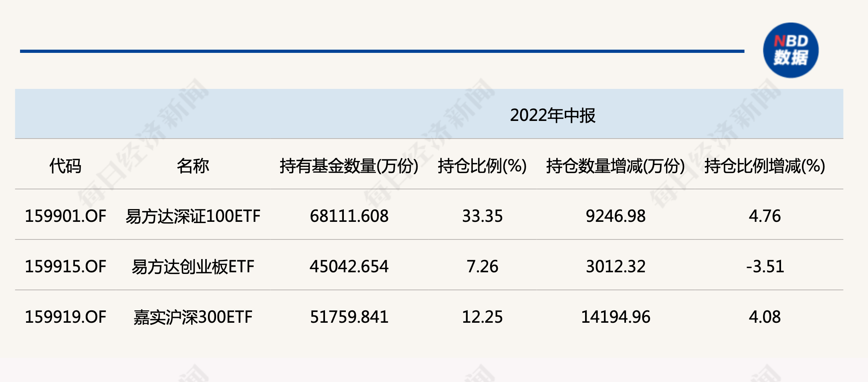The image size is (868, 382).
Task: Click the 持有基金数量(万份) column header
Action: click(349, 166)
